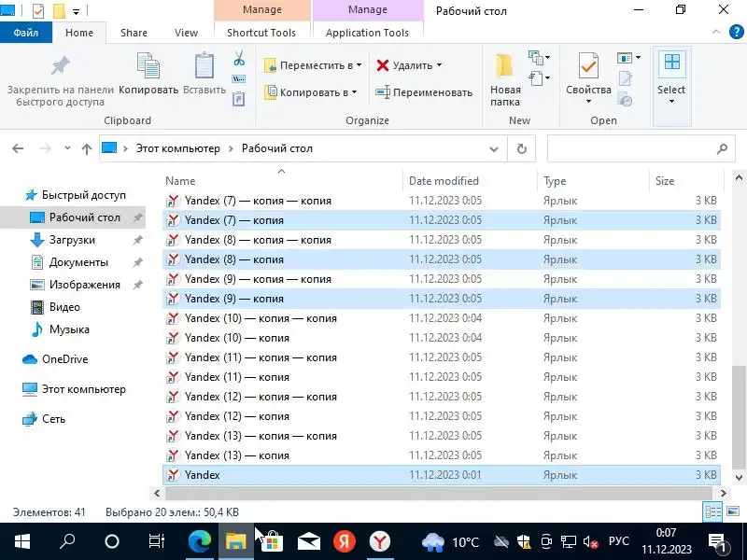Open Microsoft Edge from the taskbar
The height and width of the screenshot is (560, 747).
[x=200, y=541]
